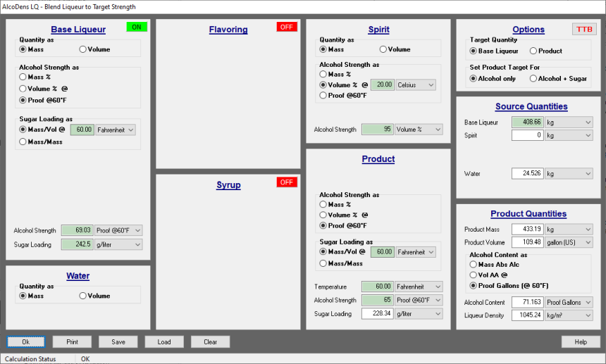
Task: Edit source Base Liqueur 408.66 field
Action: coord(528,123)
